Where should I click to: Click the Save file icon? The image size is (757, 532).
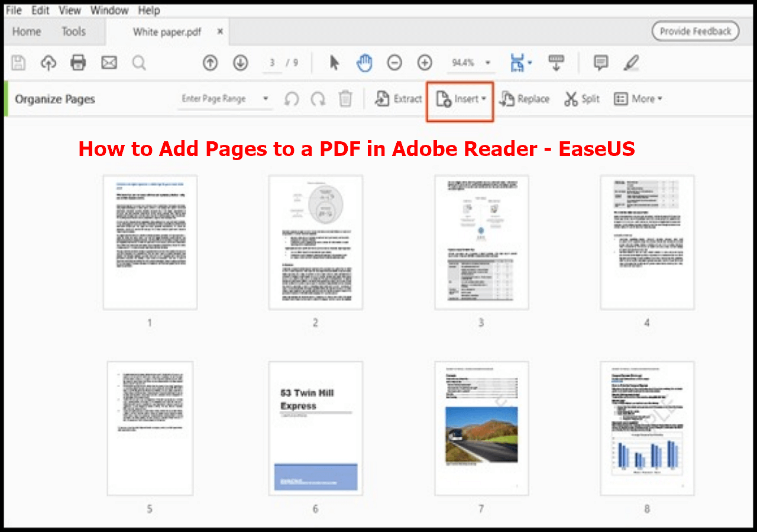coord(18,63)
